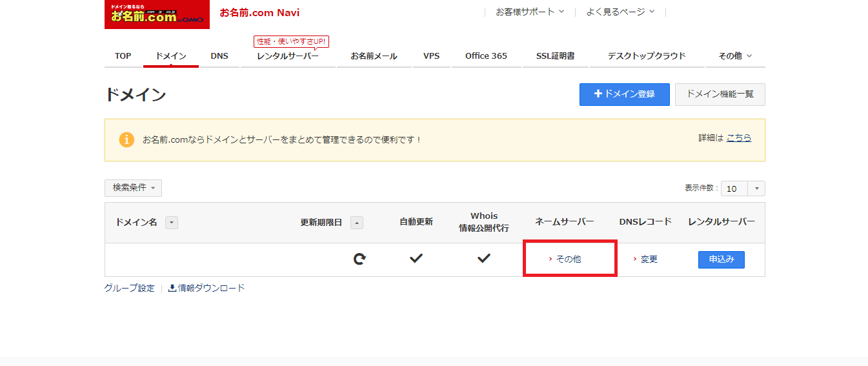Open the ネームサーバー その他 link

(x=569, y=259)
